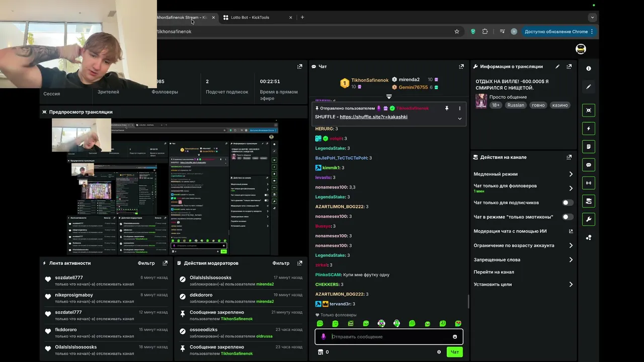The width and height of the screenshot is (644, 362).
Task: Open the document note icon in right sidebar
Action: (x=589, y=147)
